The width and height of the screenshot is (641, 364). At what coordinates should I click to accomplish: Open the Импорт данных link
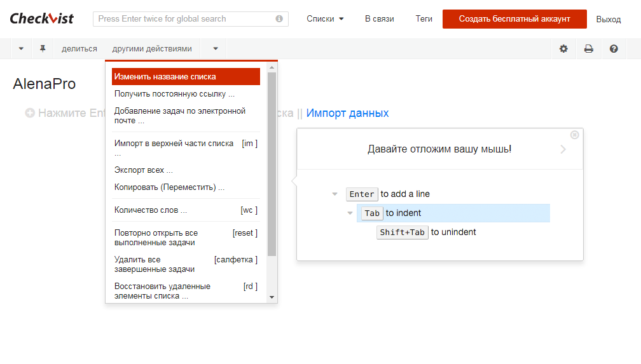click(x=347, y=113)
